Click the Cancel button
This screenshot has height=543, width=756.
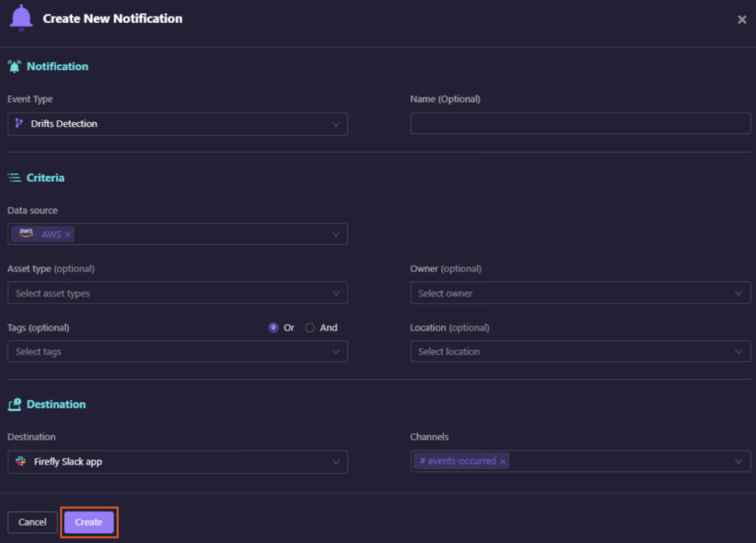32,522
